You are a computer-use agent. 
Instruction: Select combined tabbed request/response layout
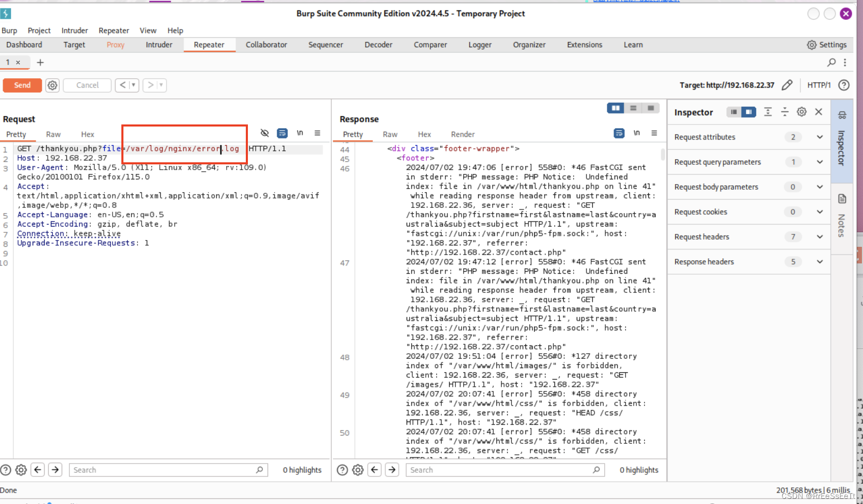click(651, 108)
